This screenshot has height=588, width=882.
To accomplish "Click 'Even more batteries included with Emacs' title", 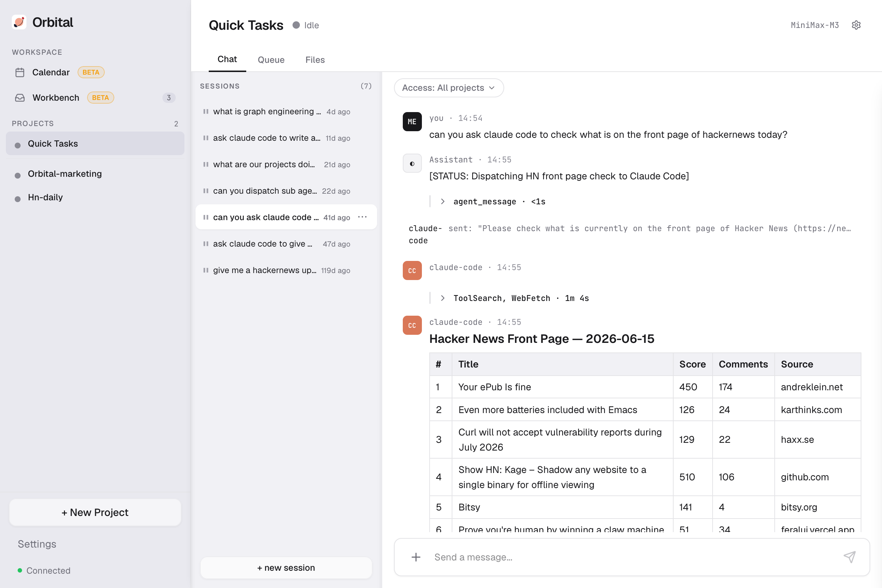I will (548, 409).
